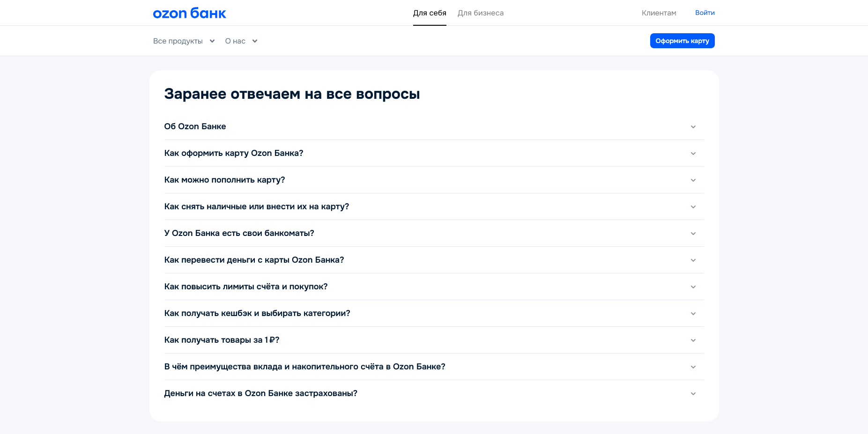Expand Как оформить карту Ozon Банка?
Image resolution: width=868 pixels, height=434 pixels.
tap(434, 153)
